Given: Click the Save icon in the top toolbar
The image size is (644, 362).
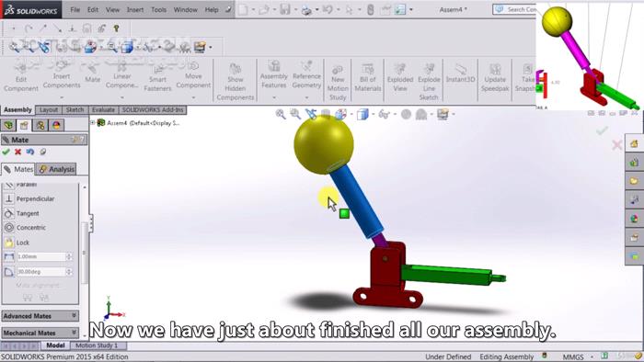Looking at the screenshot, I should (285, 9).
